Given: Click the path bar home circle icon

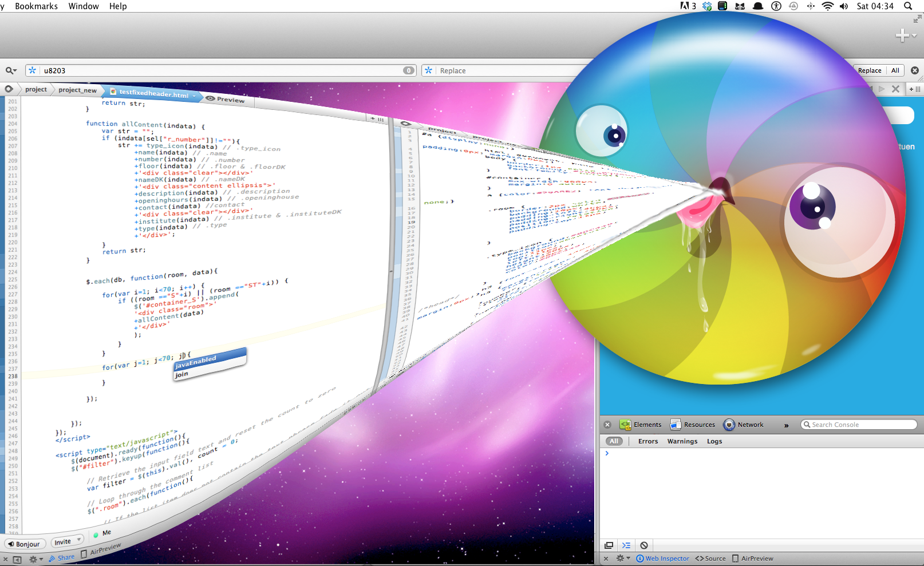Looking at the screenshot, I should click(9, 89).
